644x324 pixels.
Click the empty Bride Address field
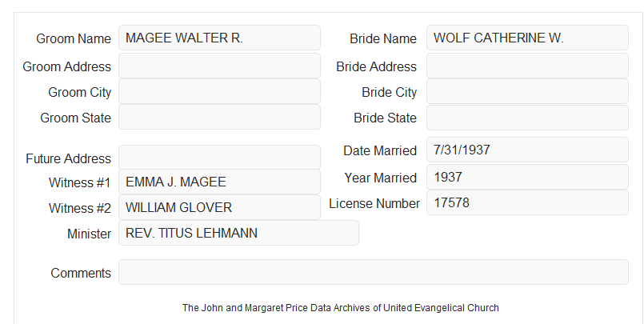pos(527,66)
